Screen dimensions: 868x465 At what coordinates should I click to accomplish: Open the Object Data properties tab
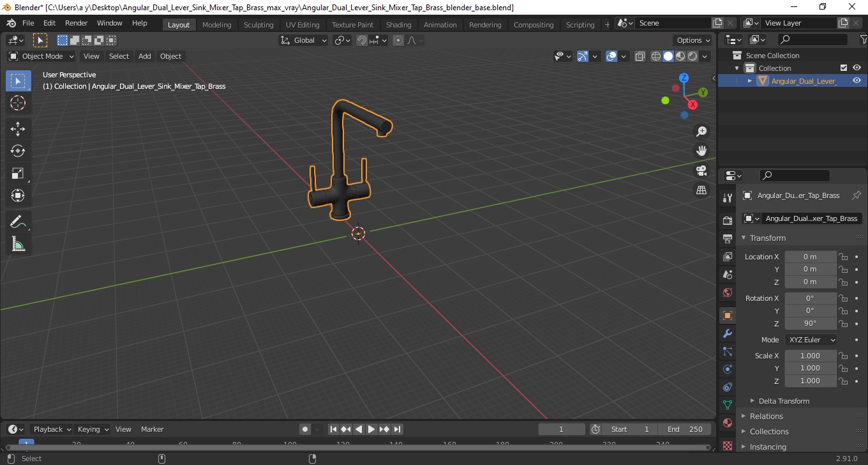727,405
